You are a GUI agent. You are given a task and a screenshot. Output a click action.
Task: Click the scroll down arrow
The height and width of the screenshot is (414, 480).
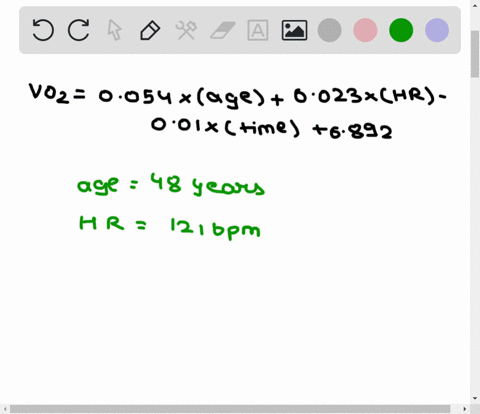point(475,398)
